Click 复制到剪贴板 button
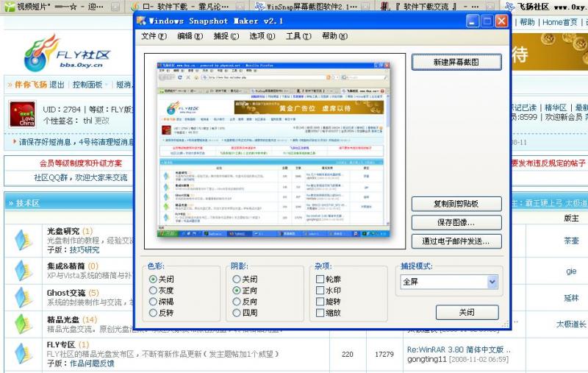The width and height of the screenshot is (588, 373). [456, 204]
